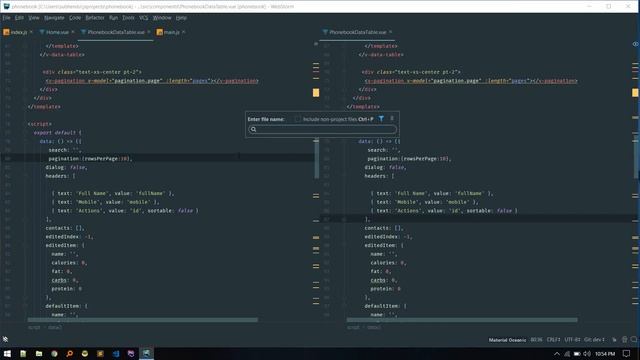Open the Code menu
Screen dimensions: 640x360
tap(75, 18)
